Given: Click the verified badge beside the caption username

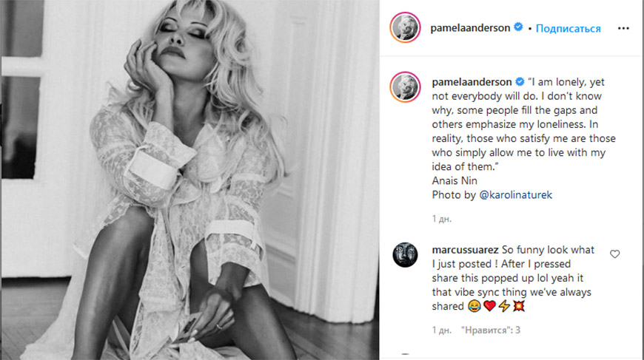Looking at the screenshot, I should [x=520, y=81].
